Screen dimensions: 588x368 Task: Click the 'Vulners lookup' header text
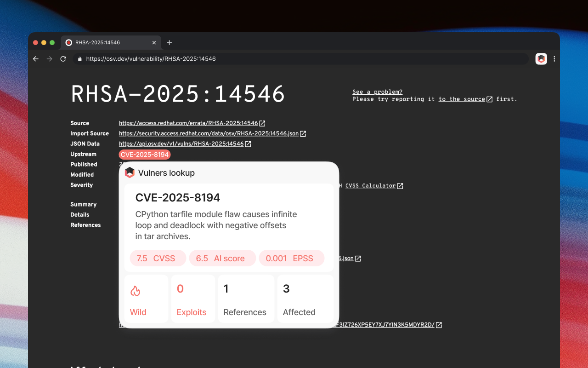[166, 173]
